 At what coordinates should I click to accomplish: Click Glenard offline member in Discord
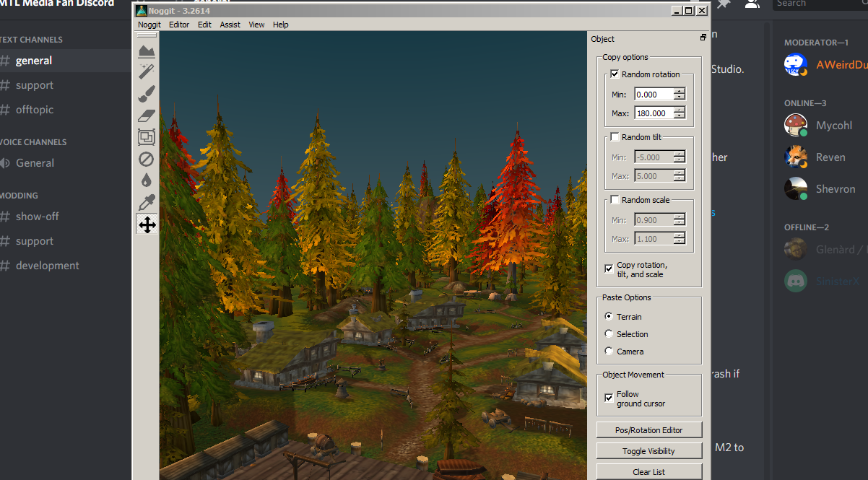click(x=826, y=249)
